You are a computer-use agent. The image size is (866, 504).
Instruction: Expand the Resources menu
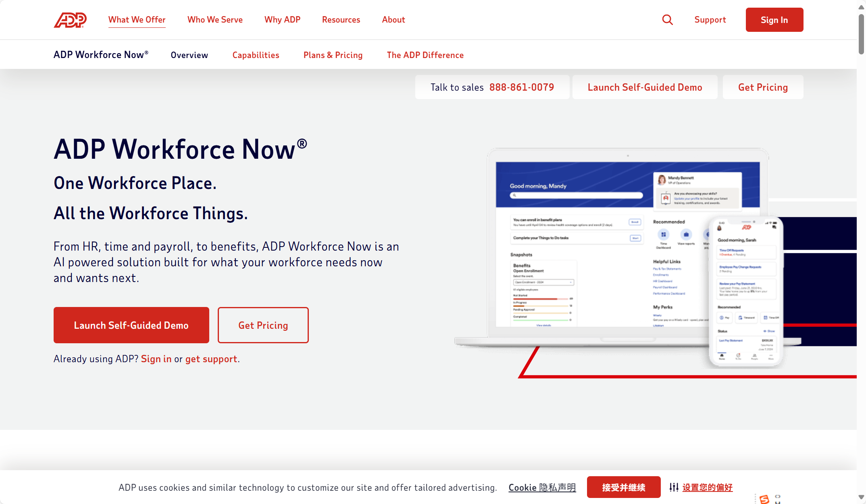click(341, 20)
